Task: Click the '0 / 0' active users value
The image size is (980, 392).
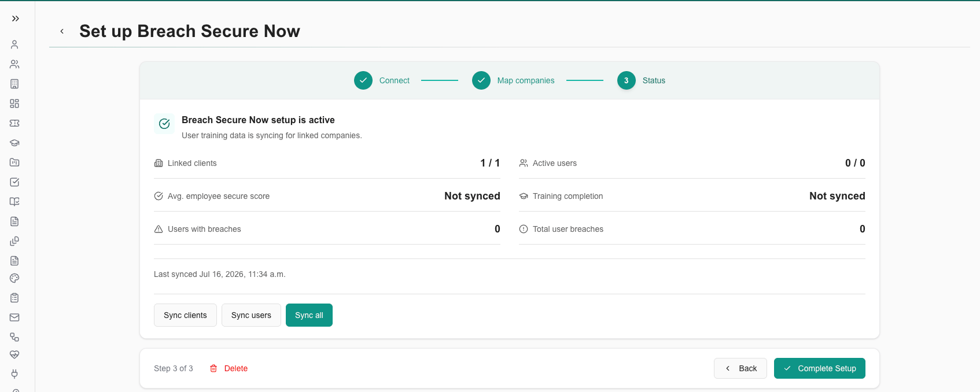Action: (x=855, y=163)
